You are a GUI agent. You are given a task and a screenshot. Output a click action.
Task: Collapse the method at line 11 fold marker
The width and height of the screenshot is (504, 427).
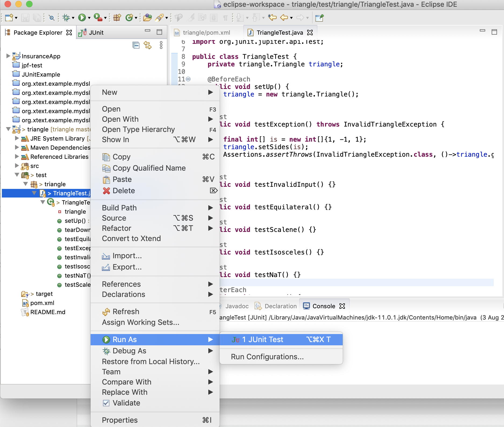(x=188, y=79)
